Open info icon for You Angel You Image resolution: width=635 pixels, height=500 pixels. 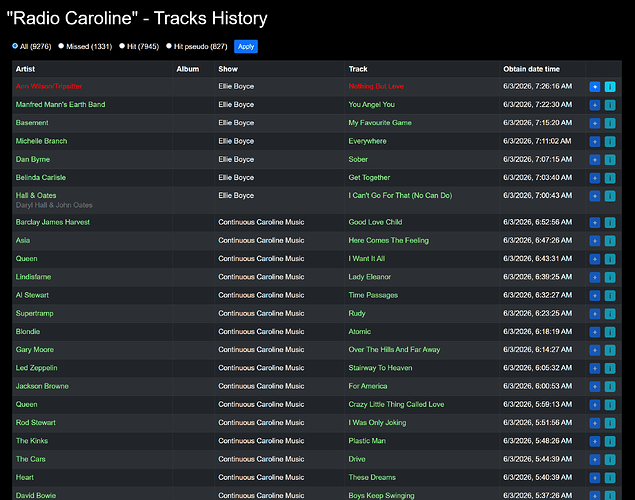click(x=610, y=105)
